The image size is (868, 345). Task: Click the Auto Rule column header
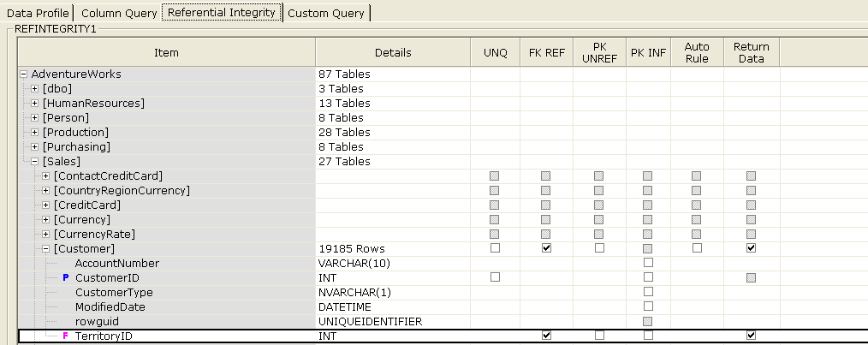click(x=697, y=52)
